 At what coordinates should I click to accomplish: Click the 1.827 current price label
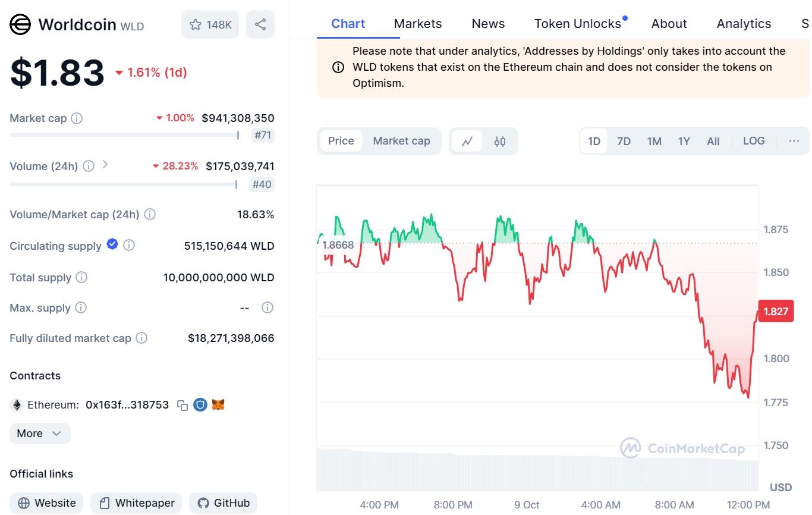point(776,312)
